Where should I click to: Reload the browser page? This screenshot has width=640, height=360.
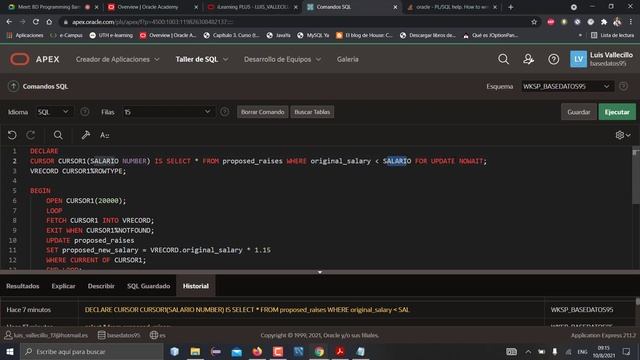pyautogui.click(x=36, y=22)
